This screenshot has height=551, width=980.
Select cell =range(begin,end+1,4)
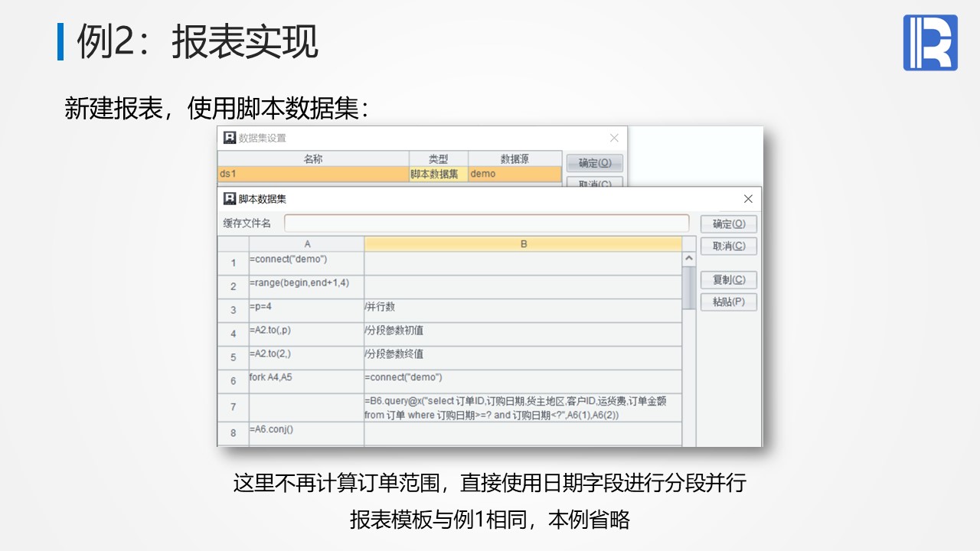(x=307, y=287)
